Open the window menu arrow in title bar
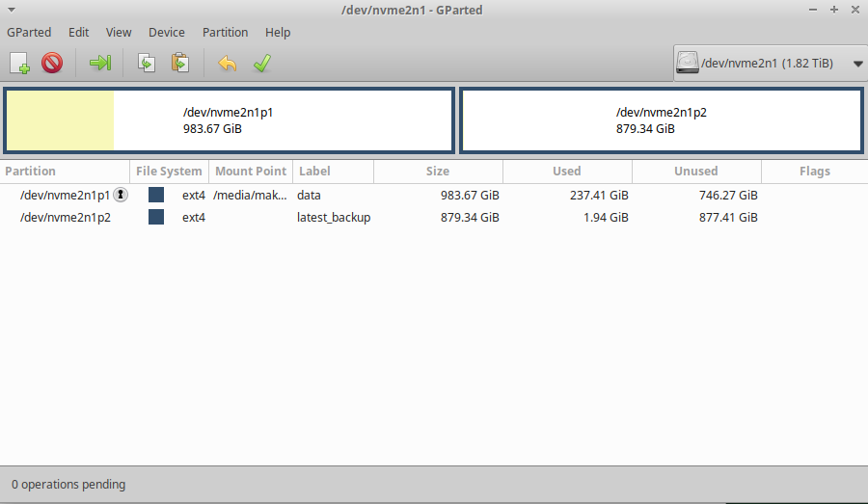The image size is (868, 504). point(11,10)
